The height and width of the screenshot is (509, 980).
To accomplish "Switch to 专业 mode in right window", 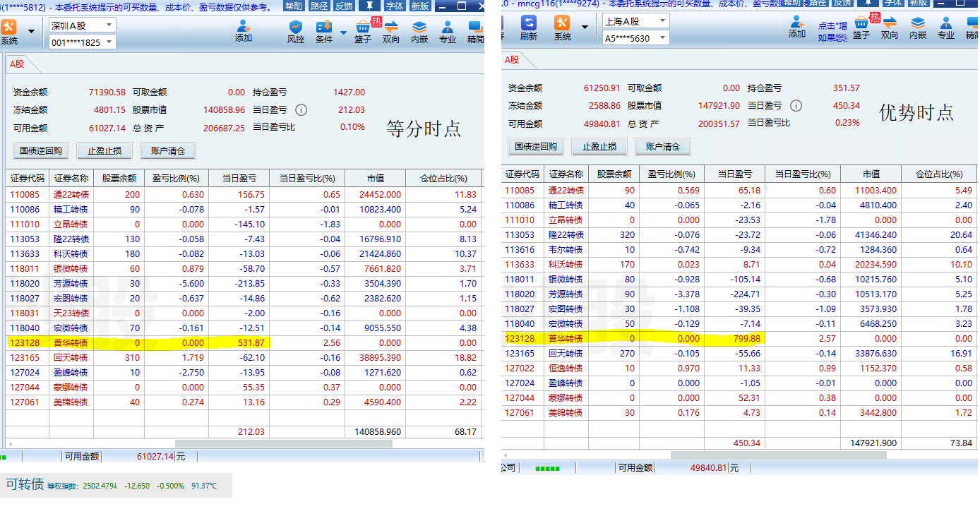I will tap(945, 28).
